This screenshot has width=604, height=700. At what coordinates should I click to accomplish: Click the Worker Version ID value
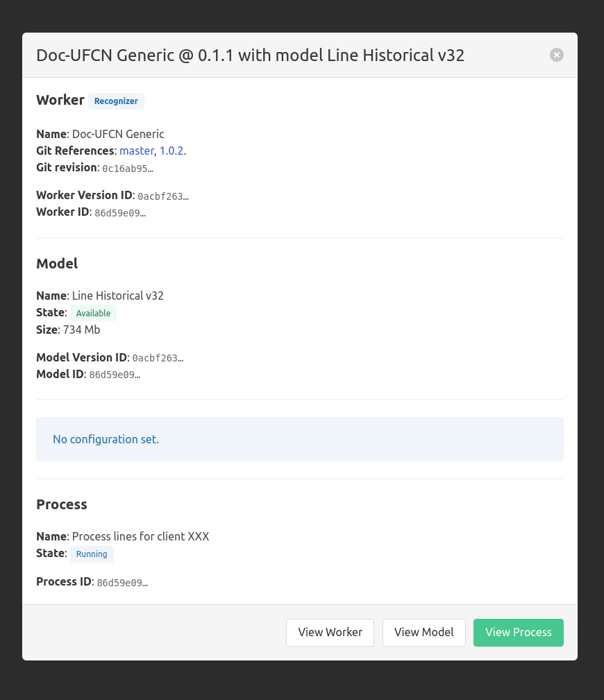click(163, 196)
